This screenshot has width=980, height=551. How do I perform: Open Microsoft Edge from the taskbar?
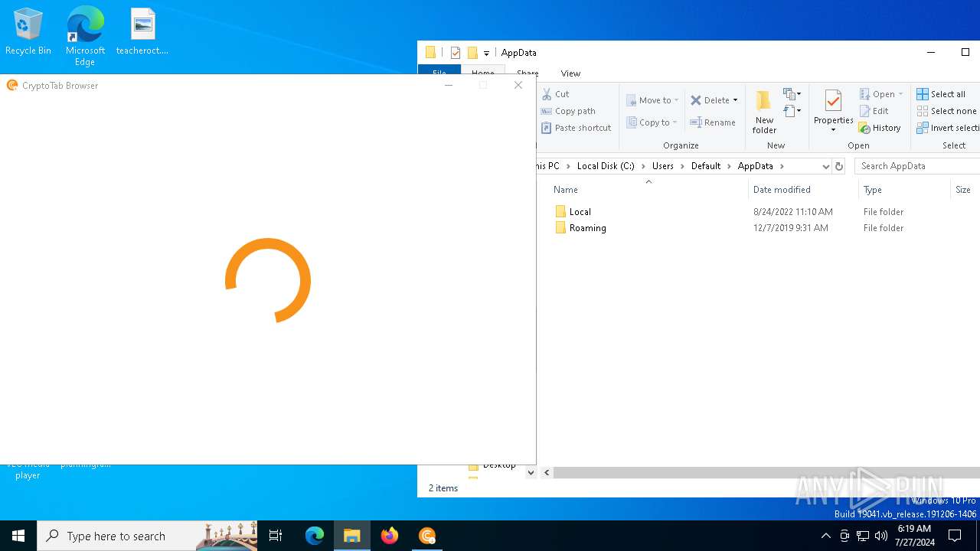pyautogui.click(x=315, y=536)
